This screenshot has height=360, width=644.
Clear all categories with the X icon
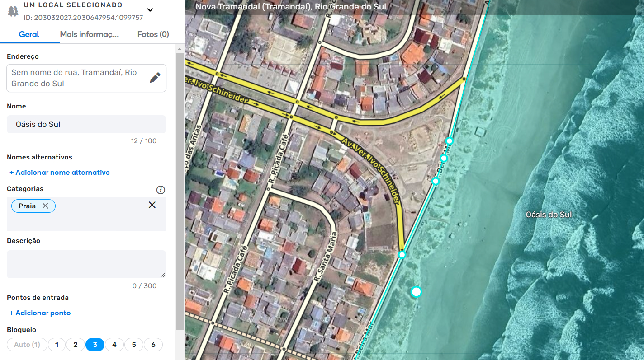click(152, 205)
